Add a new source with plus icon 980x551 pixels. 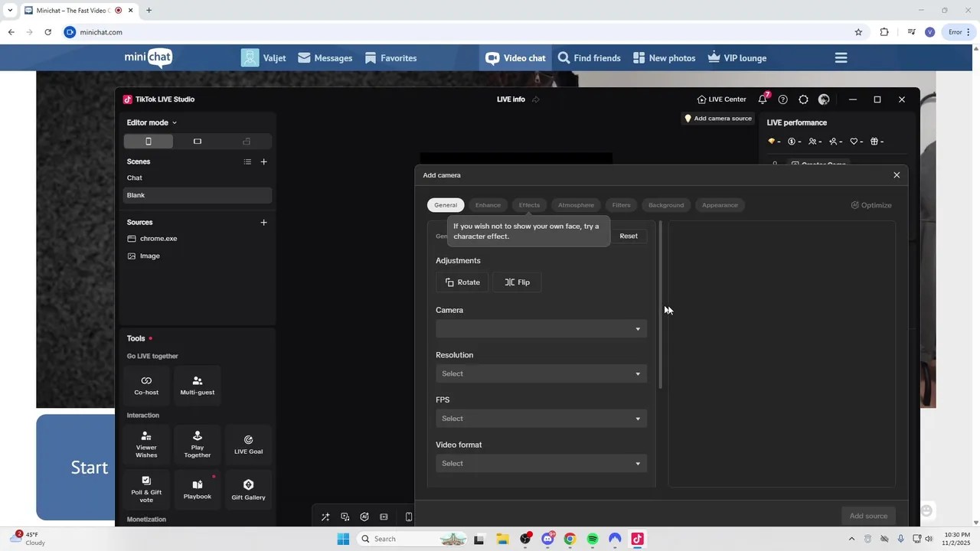(x=263, y=223)
